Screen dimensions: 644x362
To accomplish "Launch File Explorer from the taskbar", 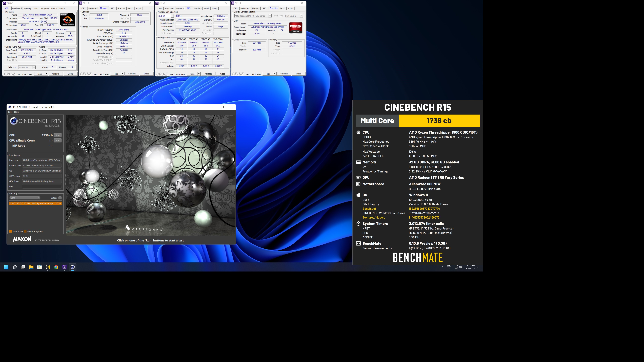I will pyautogui.click(x=31, y=267).
